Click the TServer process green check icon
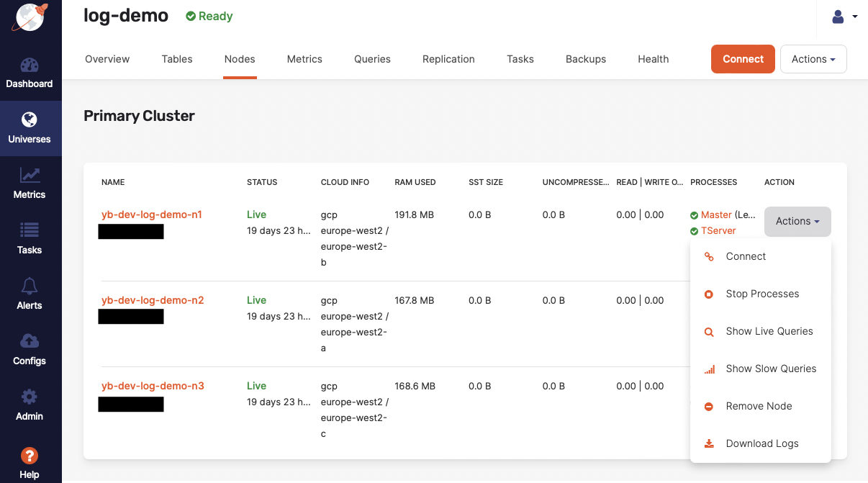The height and width of the screenshot is (483, 868). [x=694, y=231]
